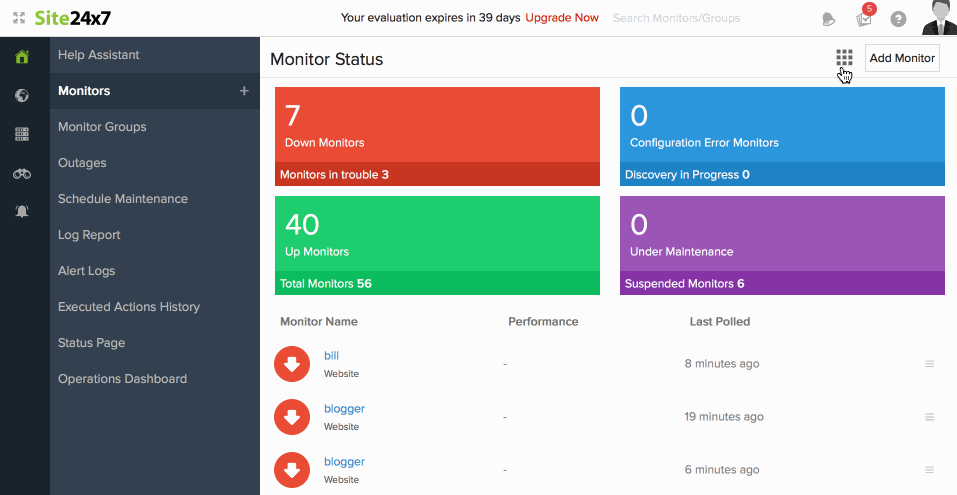Toggle the fullscreen expand icon near logo
This screenshot has width=957, height=495.
18,18
